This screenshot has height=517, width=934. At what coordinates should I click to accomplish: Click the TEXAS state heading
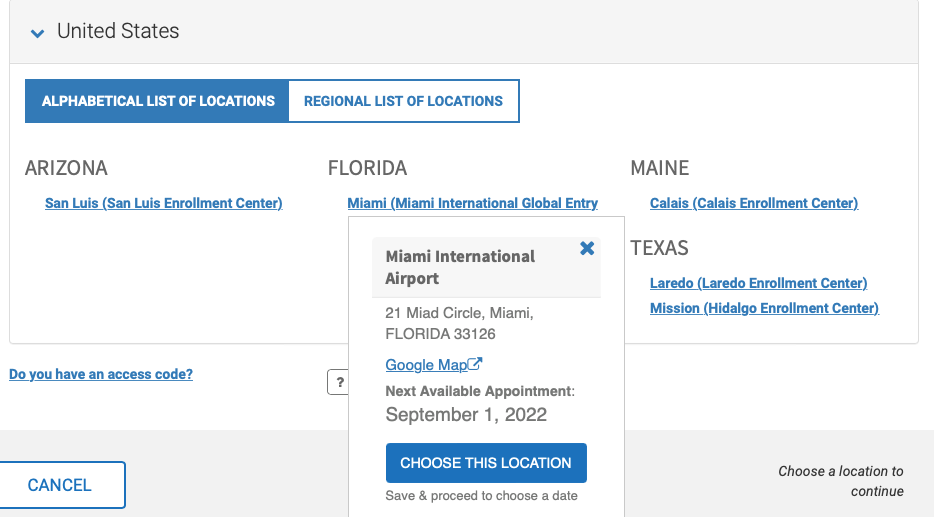(659, 248)
